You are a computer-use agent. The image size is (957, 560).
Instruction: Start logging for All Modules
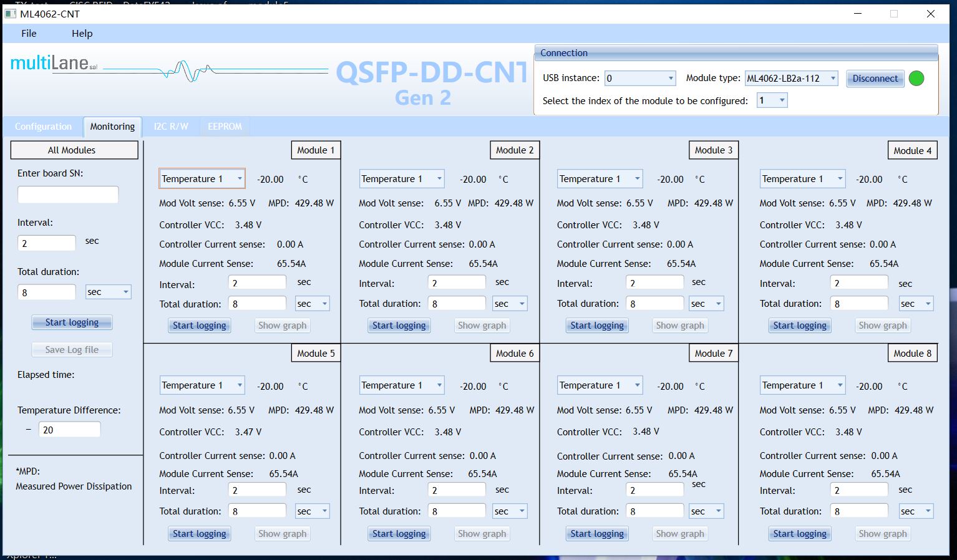(72, 322)
